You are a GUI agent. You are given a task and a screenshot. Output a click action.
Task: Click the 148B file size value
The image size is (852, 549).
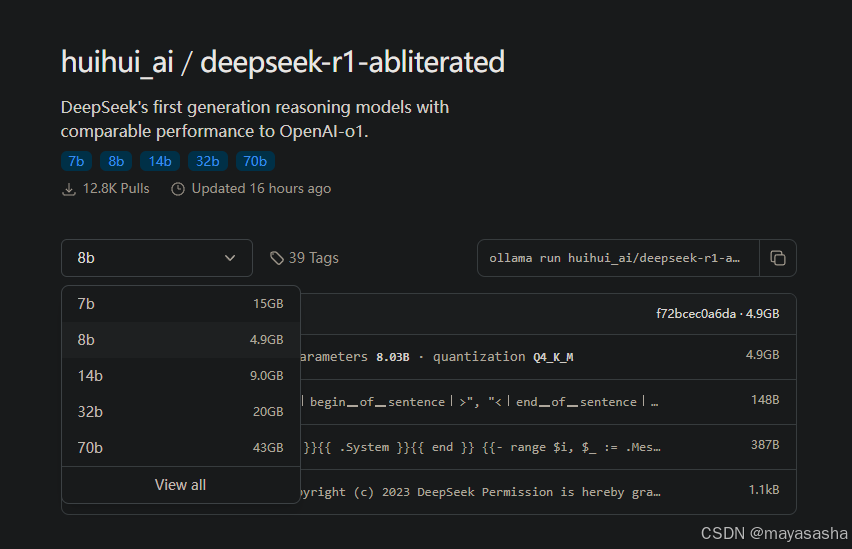click(x=765, y=400)
